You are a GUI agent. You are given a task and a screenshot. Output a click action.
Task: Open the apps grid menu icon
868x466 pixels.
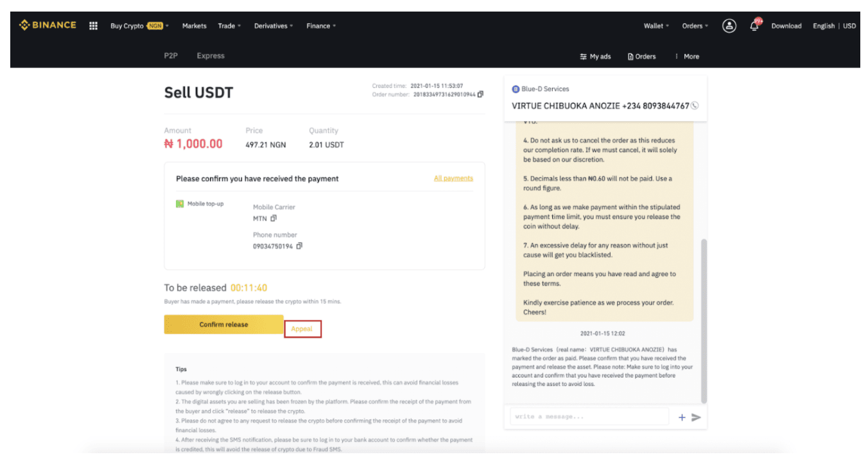click(x=93, y=26)
